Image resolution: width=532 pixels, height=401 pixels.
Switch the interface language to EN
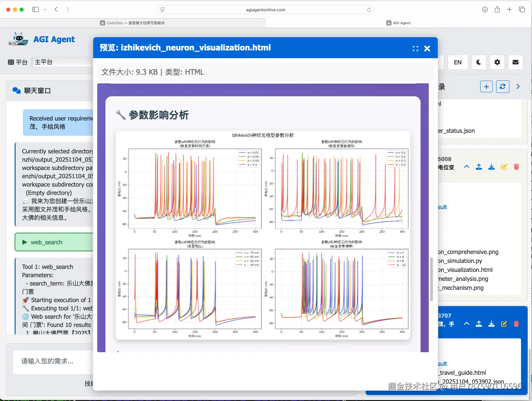pyautogui.click(x=458, y=62)
